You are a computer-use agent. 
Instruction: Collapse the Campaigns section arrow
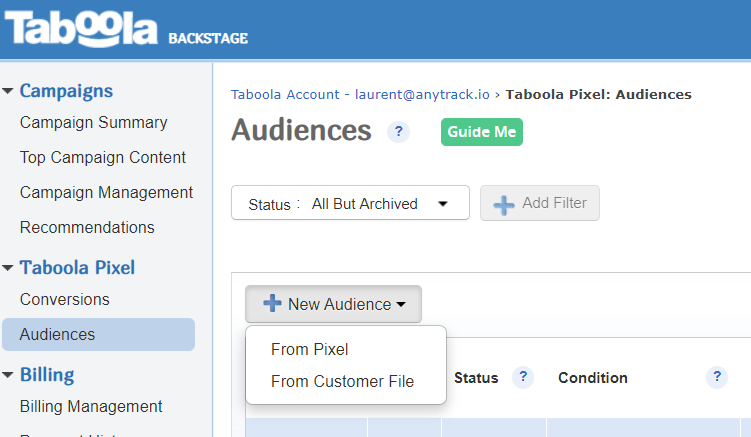coord(8,91)
